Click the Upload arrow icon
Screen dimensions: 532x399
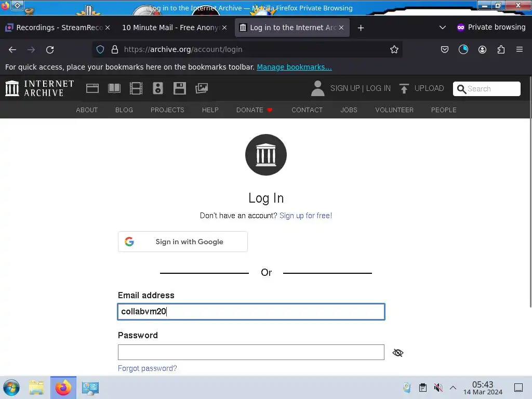click(404, 88)
